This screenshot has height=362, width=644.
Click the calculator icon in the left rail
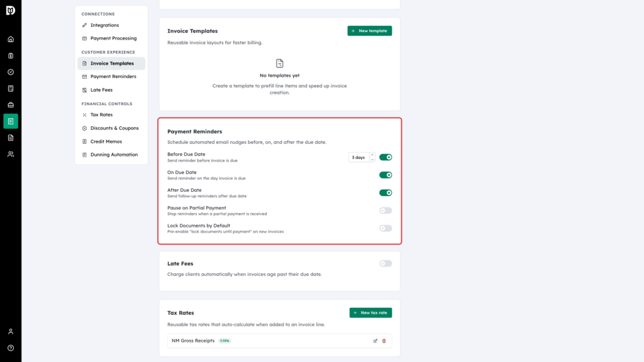point(11,89)
